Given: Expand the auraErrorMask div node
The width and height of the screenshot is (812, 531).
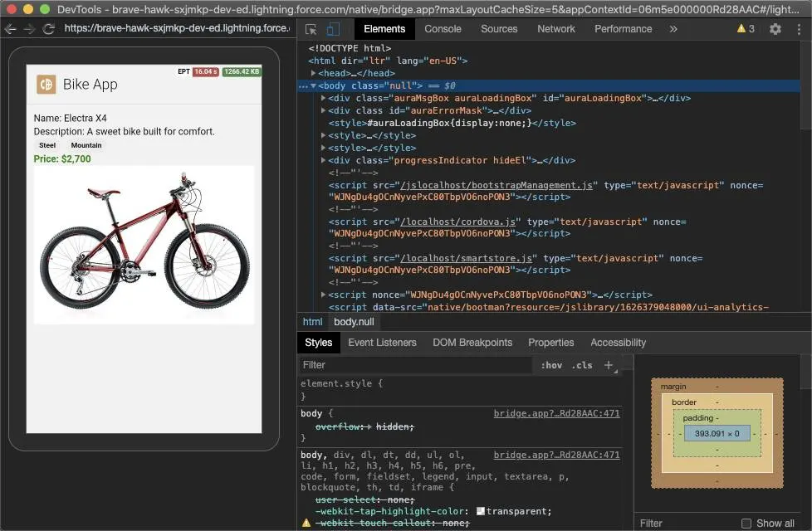Looking at the screenshot, I should [x=323, y=110].
